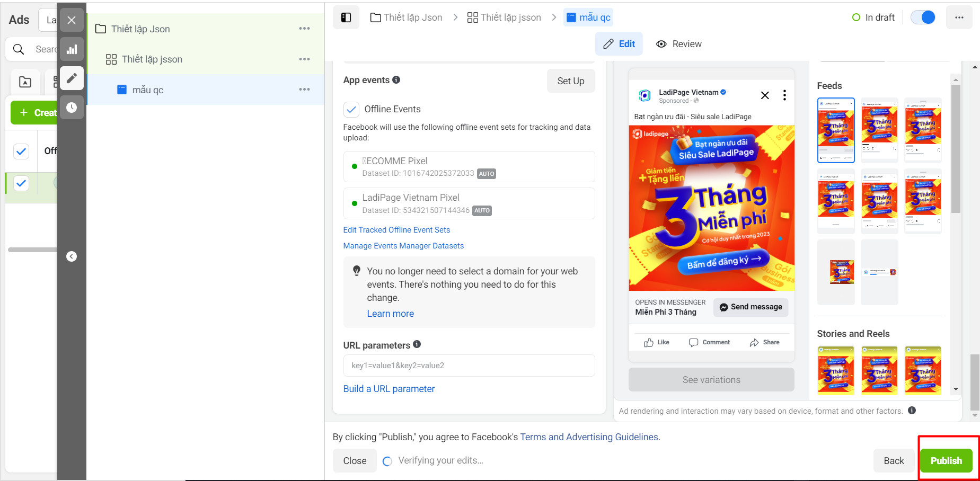Select third Stories and Reels thumbnail
This screenshot has width=980, height=481.
(923, 370)
